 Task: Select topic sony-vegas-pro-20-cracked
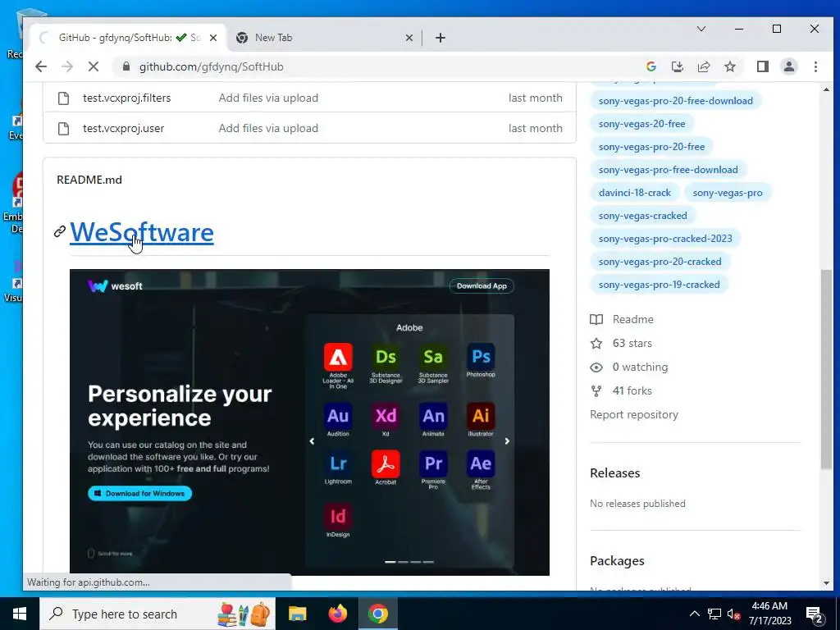660,262
